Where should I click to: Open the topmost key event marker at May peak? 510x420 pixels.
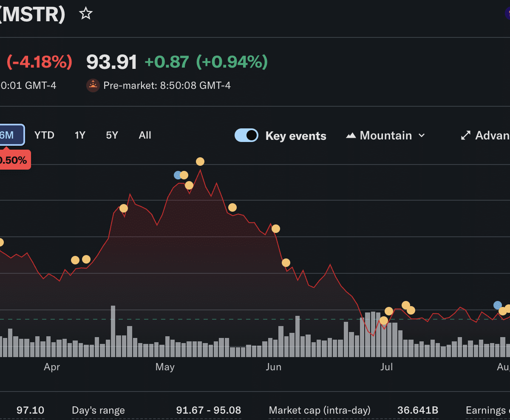200,162
